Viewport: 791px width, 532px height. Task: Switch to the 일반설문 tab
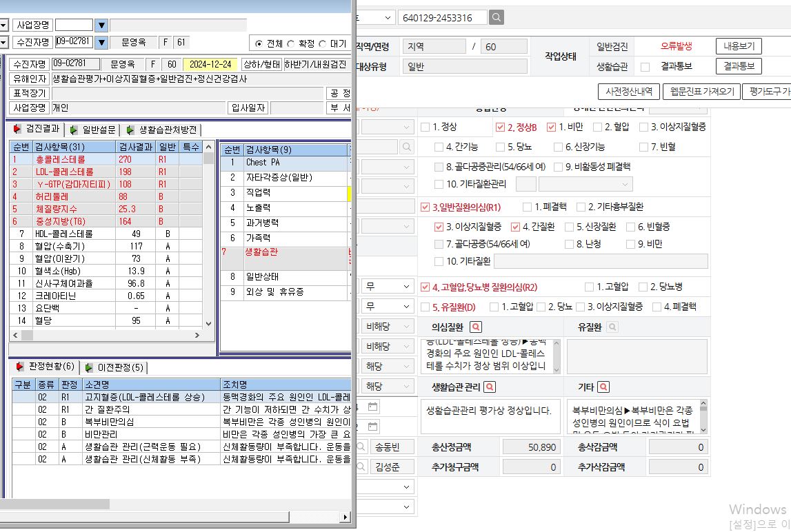tap(93, 130)
